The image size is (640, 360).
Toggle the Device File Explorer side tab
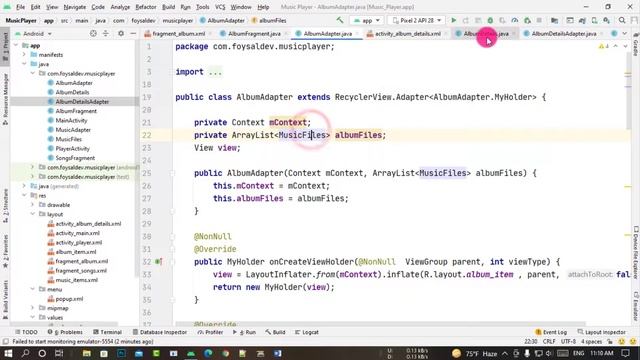point(636,252)
